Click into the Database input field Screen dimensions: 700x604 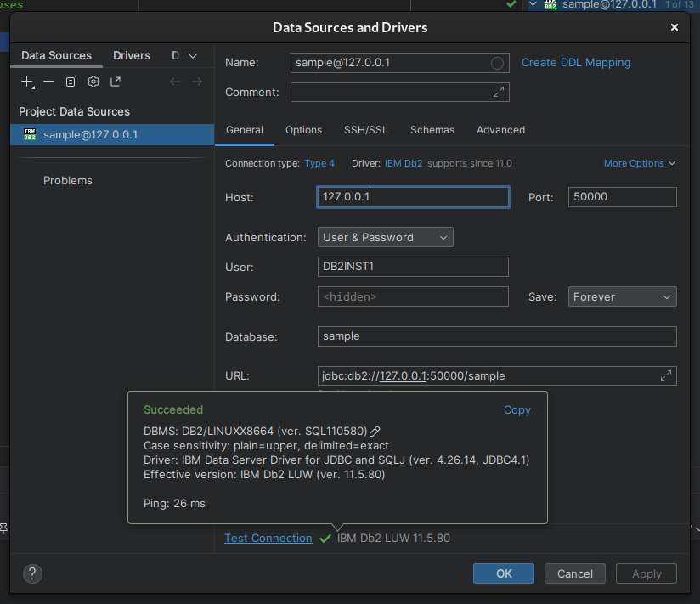[x=496, y=336]
